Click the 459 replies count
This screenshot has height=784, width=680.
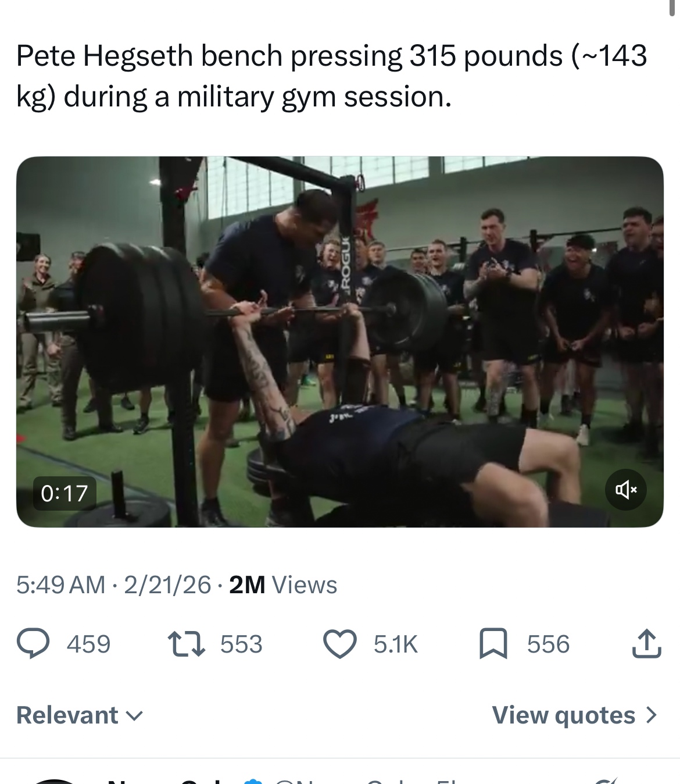[88, 644]
